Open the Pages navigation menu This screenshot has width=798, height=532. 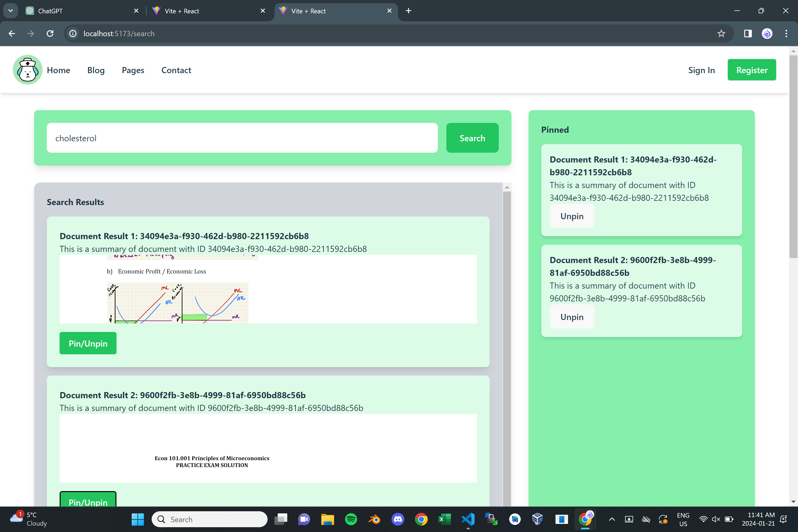coord(133,70)
